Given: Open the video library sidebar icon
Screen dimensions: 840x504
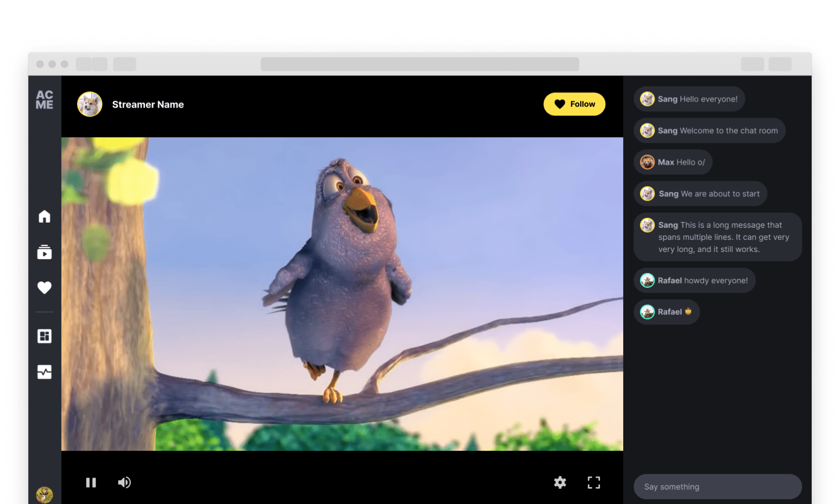Looking at the screenshot, I should tap(45, 253).
